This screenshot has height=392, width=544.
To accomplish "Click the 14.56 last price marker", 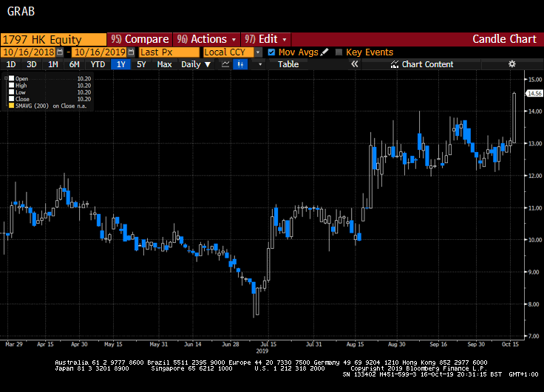I will pyautogui.click(x=534, y=94).
